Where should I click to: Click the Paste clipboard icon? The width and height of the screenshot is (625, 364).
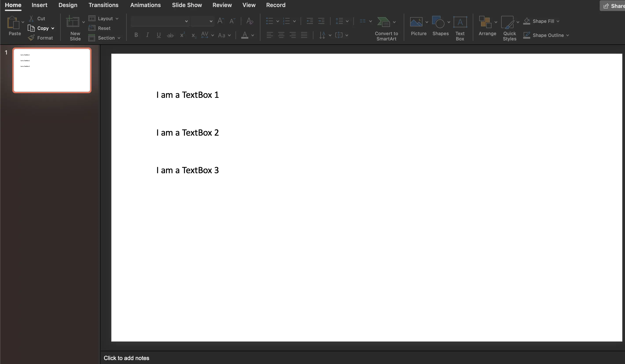[13, 23]
